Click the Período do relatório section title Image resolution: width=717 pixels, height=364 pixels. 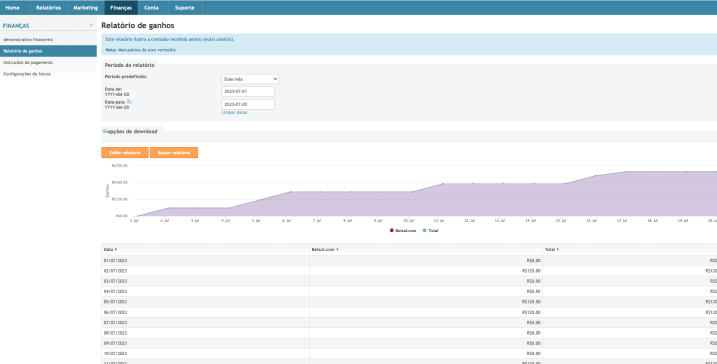click(x=129, y=65)
